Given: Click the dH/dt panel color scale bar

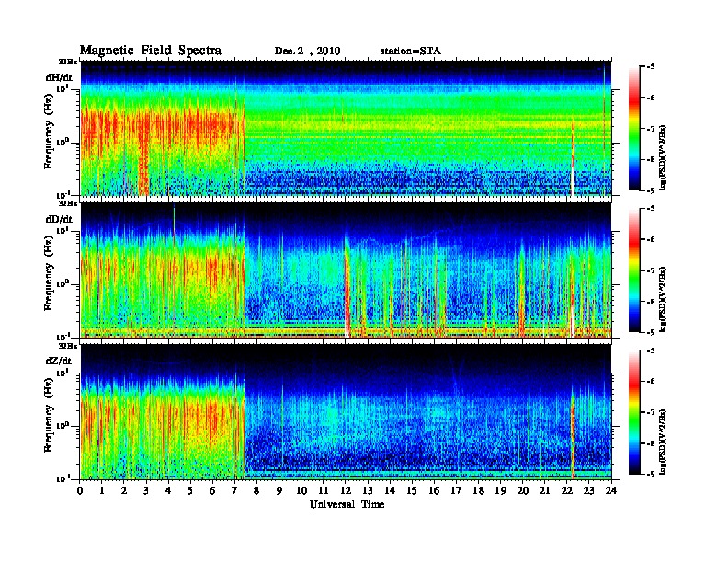Looking at the screenshot, I should point(634,128).
